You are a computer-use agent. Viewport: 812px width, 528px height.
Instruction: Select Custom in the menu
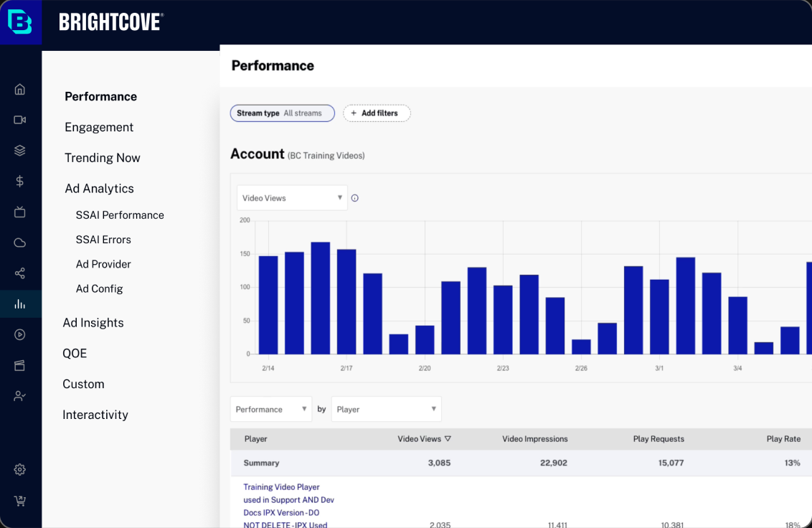click(x=83, y=384)
